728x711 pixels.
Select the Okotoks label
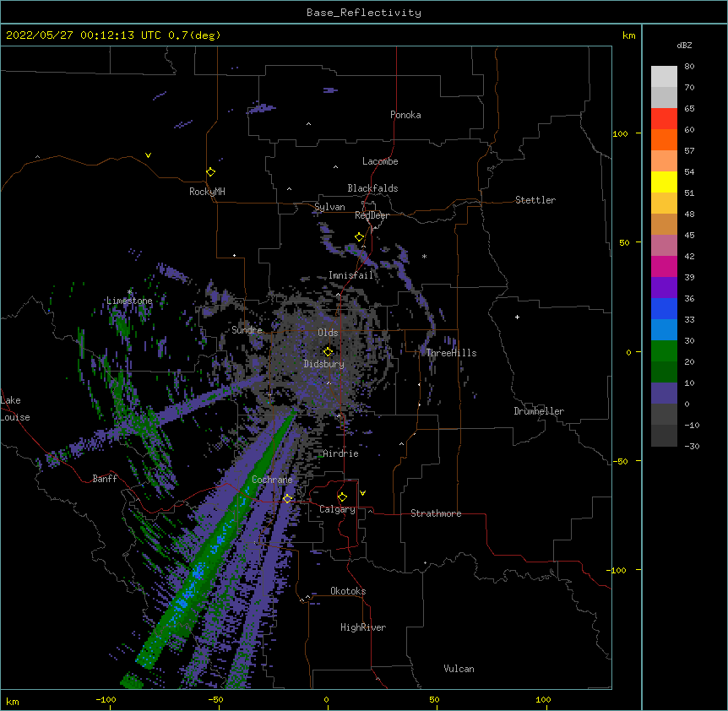pos(348,591)
